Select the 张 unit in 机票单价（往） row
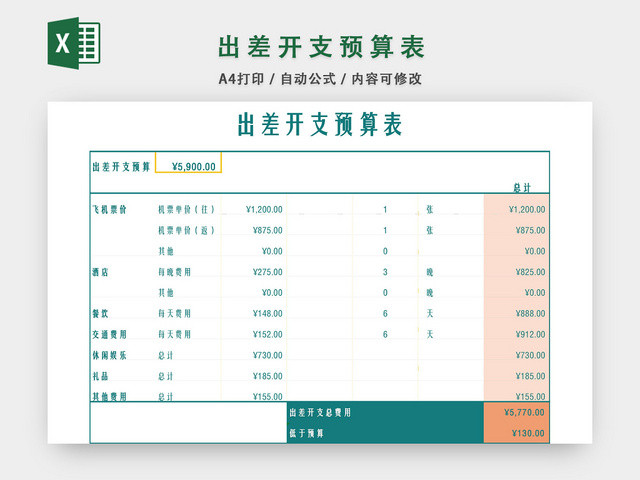 click(x=430, y=209)
